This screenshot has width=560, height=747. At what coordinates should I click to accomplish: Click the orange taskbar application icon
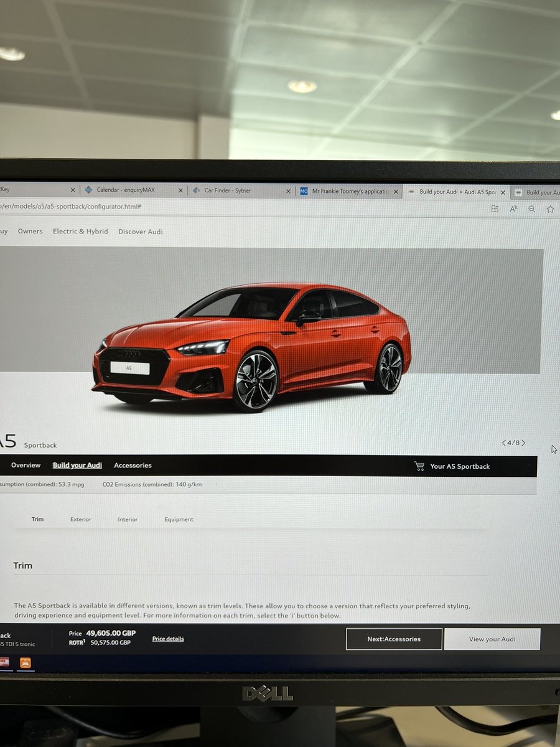tap(26, 662)
